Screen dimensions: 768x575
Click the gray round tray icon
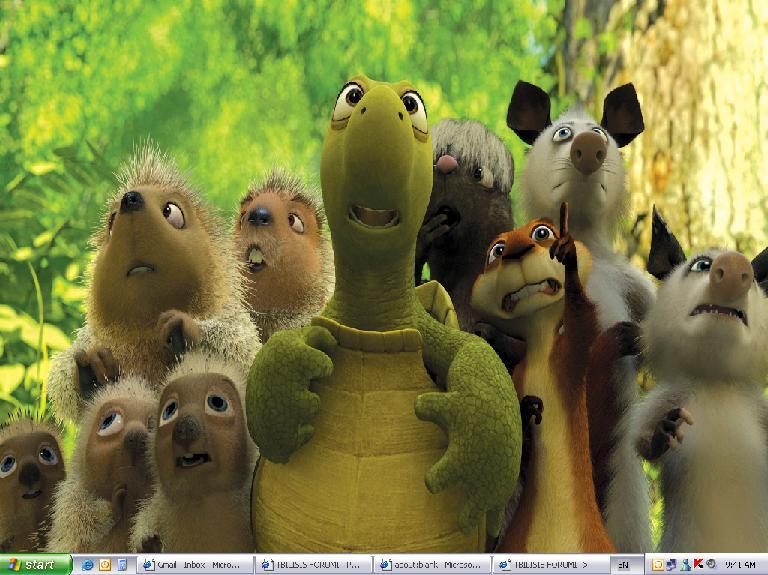tap(711, 565)
